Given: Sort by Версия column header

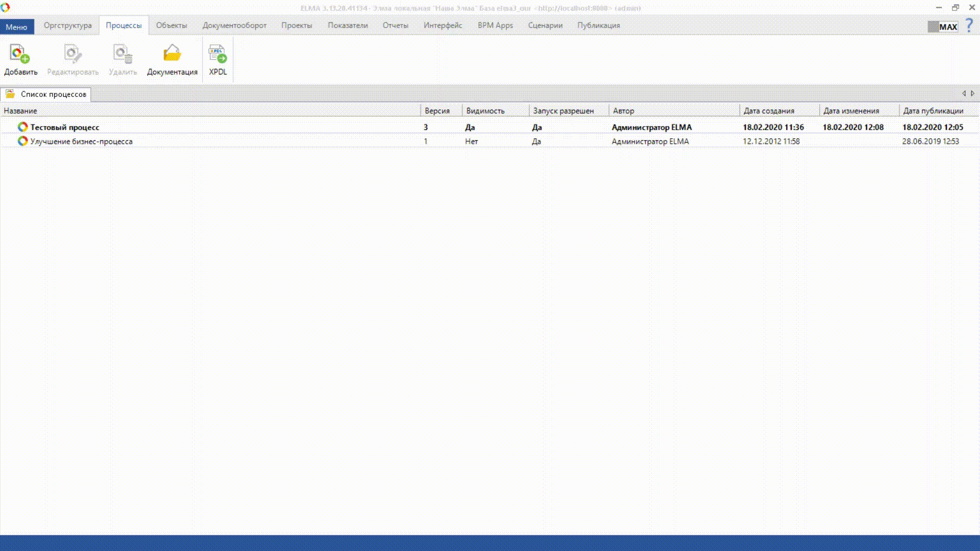Looking at the screenshot, I should (437, 111).
